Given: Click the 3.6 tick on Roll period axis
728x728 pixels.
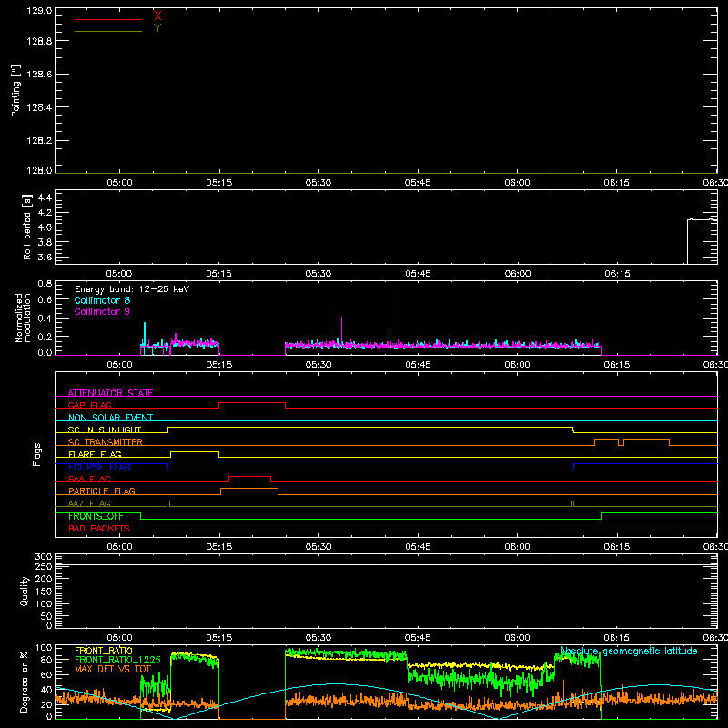Looking at the screenshot, I should (45, 257).
